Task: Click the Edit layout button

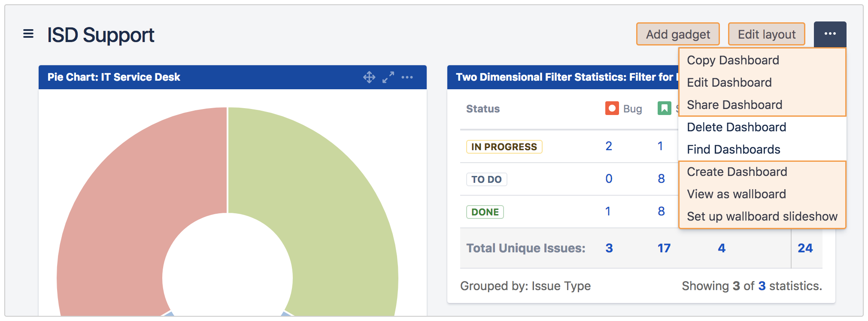Action: point(766,34)
